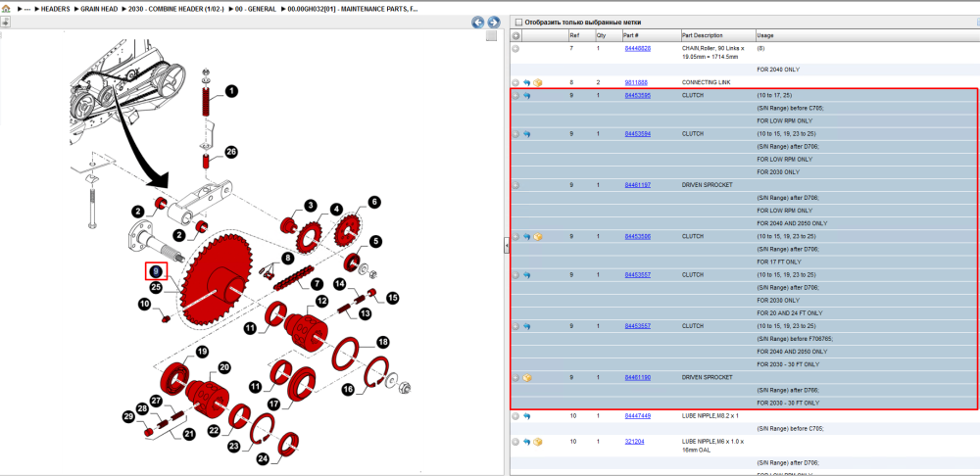This screenshot has width=980, height=476.
Task: Select the 'FOR 20 AND 24 FT ONLY' usage row
Action: click(745, 313)
